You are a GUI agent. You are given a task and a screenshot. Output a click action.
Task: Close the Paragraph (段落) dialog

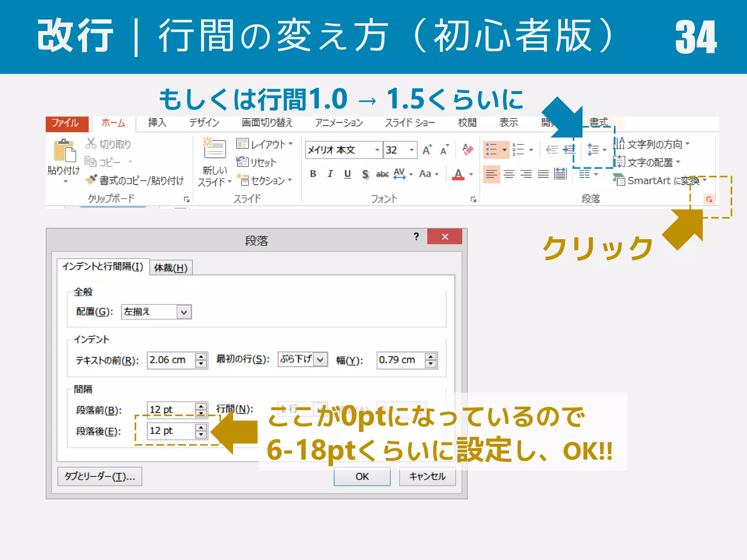[x=445, y=237]
